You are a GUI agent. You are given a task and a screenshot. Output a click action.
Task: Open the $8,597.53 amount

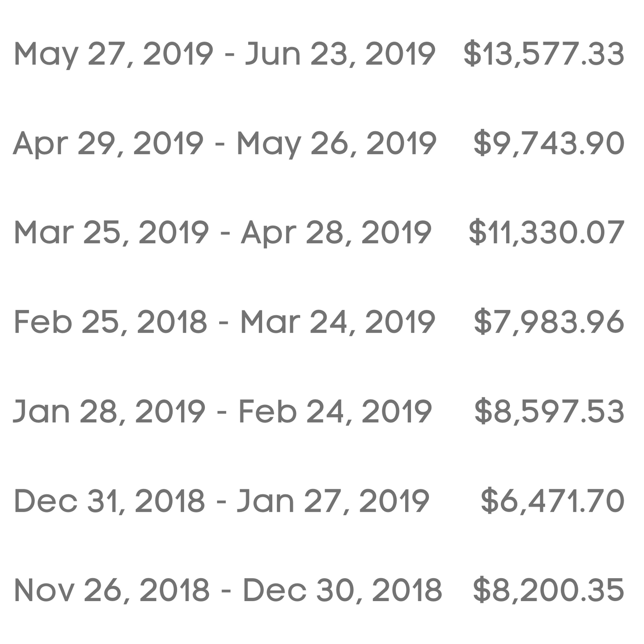549,411
